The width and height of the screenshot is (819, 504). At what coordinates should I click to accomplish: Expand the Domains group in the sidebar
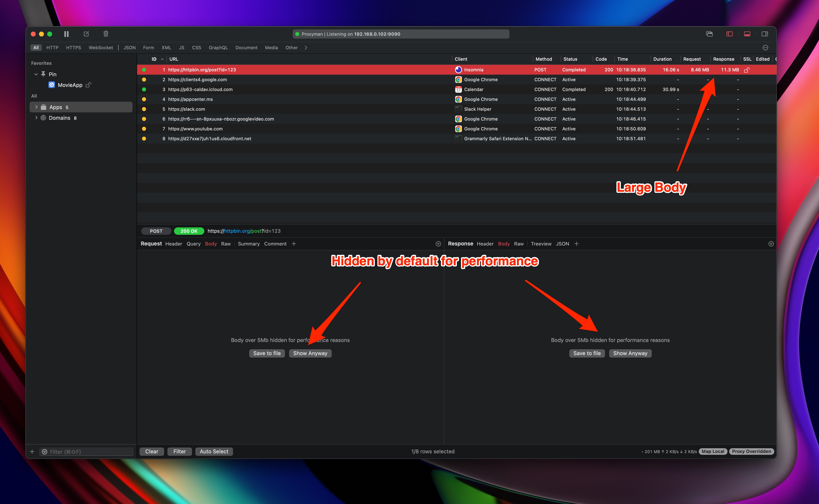(x=37, y=118)
